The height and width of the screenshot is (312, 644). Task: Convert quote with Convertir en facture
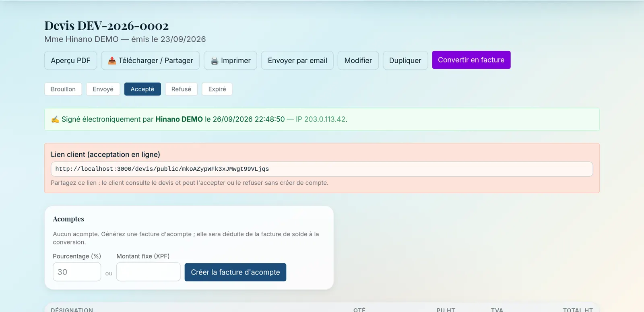click(471, 60)
